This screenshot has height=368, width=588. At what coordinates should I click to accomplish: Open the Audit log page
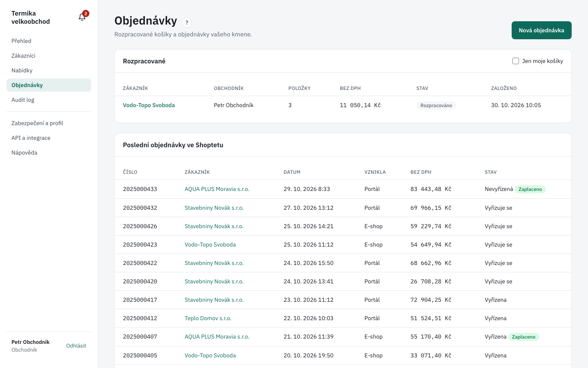[49, 100]
